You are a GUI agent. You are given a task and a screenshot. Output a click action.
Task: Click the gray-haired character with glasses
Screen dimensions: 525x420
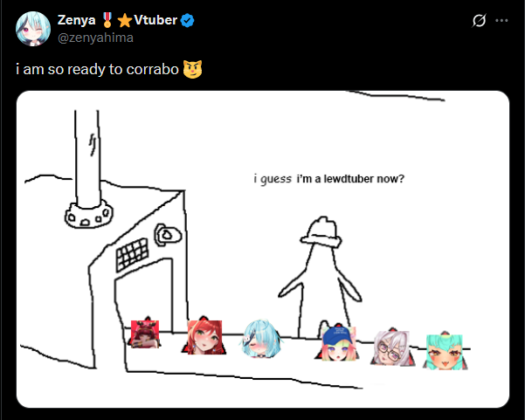pos(391,348)
